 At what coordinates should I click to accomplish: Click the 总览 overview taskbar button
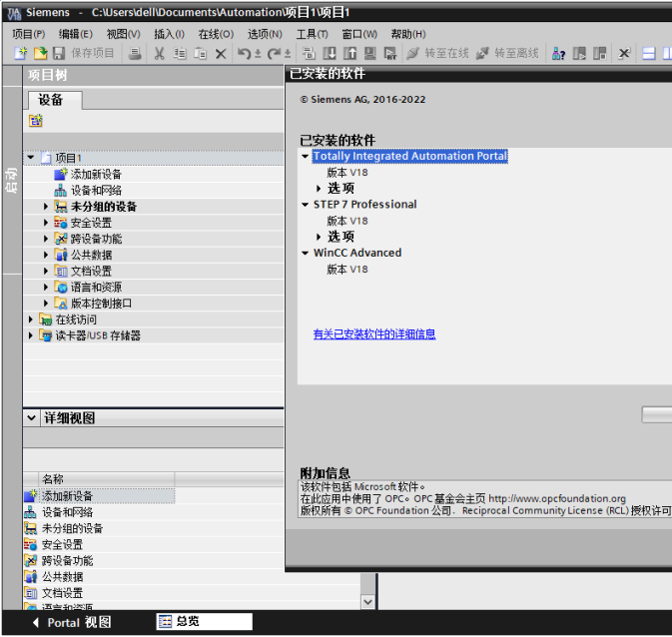tap(205, 622)
